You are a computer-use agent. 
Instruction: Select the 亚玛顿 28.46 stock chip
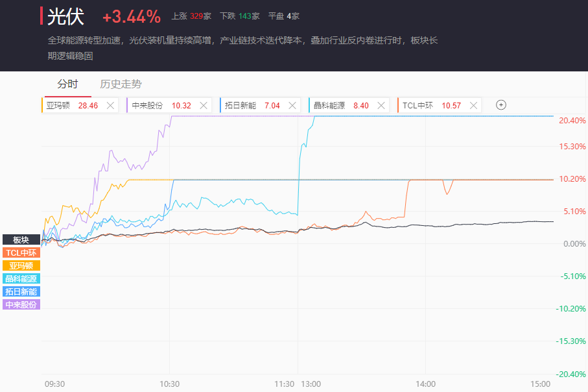[x=71, y=105]
